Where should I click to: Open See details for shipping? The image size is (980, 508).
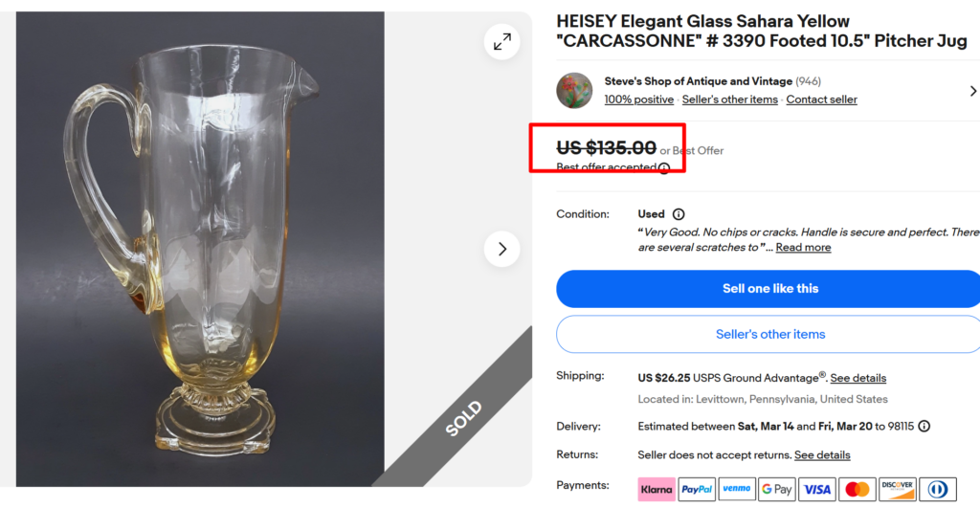click(x=857, y=378)
